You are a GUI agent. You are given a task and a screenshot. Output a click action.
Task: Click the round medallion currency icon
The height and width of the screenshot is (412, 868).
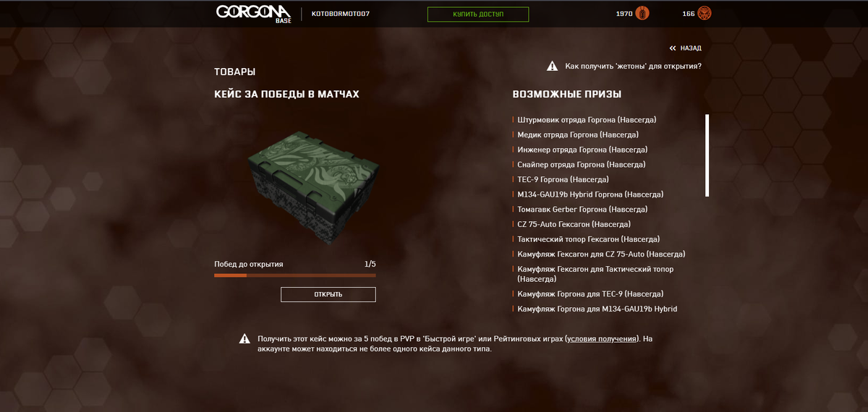704,14
